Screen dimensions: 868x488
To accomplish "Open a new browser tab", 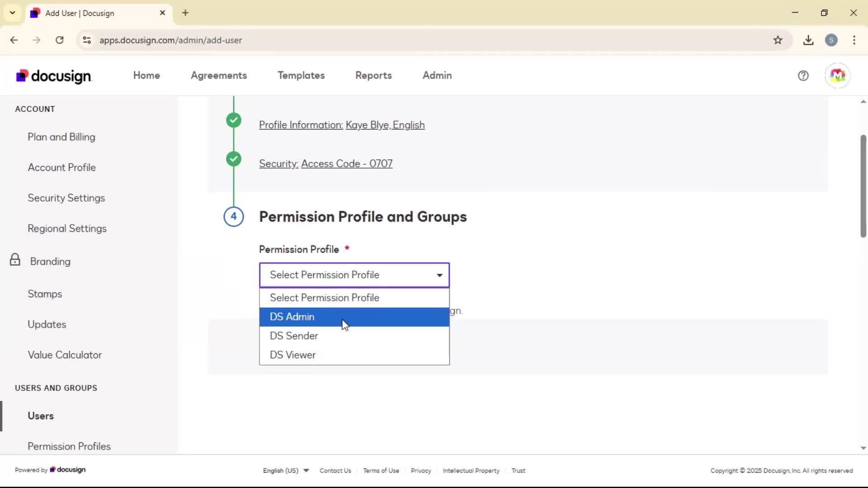I will [185, 13].
